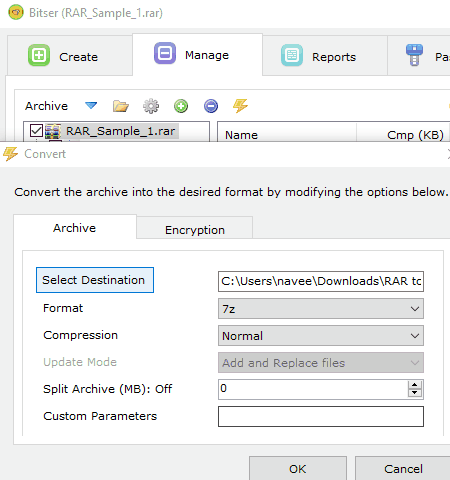Click the green Create tab icon
The height and width of the screenshot is (480, 450).
[39, 55]
